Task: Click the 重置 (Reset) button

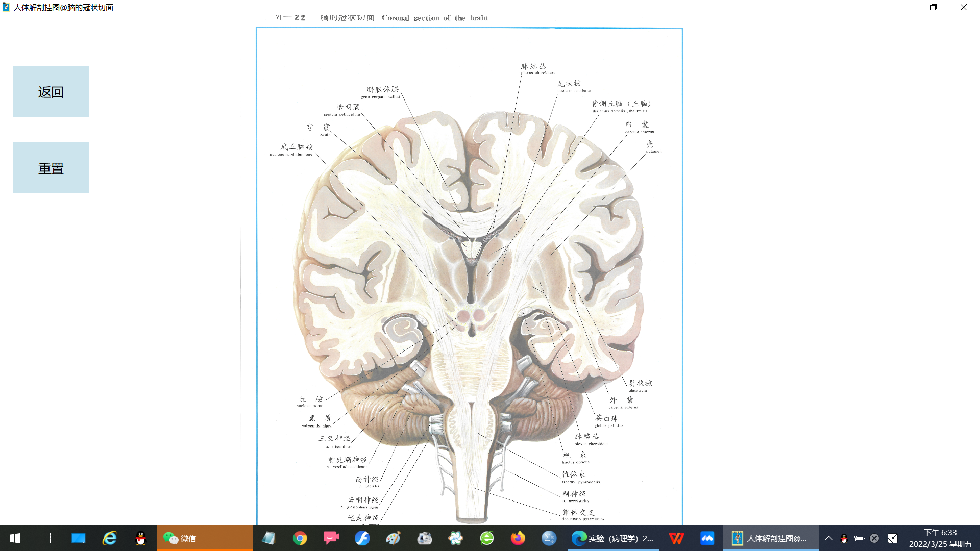Action: (51, 168)
